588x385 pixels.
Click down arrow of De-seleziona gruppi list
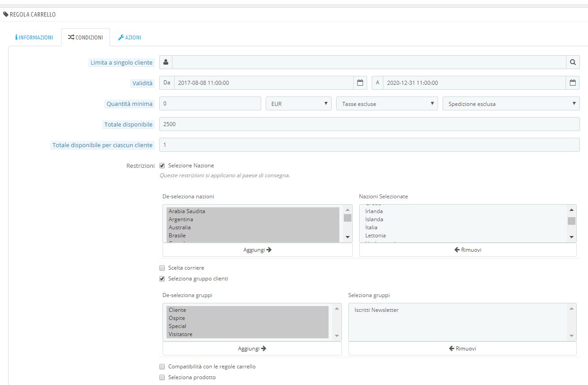coord(337,336)
